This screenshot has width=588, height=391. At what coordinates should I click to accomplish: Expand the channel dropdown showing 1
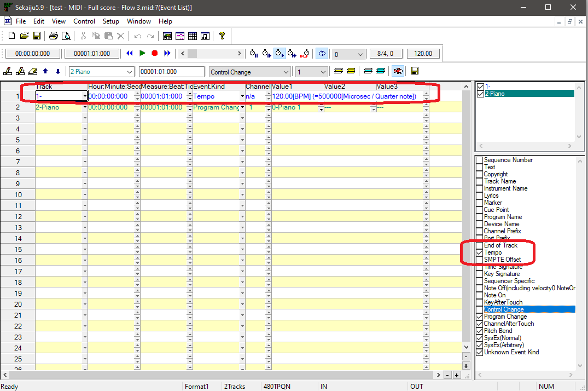tap(323, 72)
